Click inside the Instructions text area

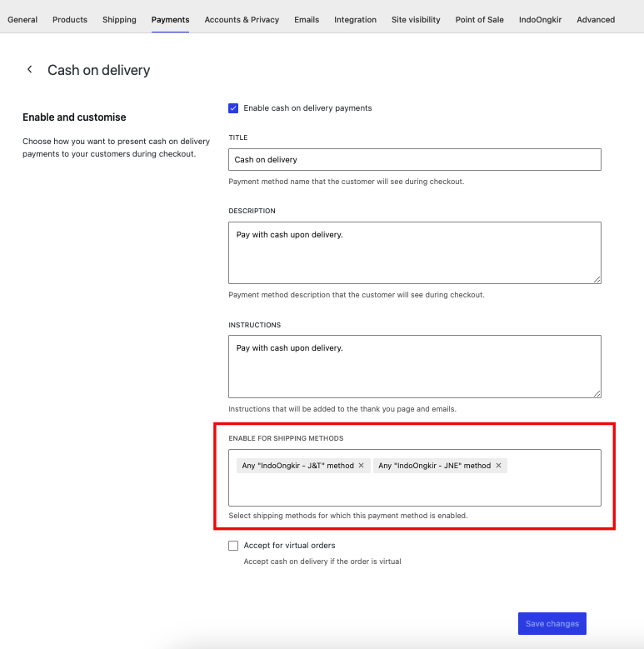[x=415, y=367]
